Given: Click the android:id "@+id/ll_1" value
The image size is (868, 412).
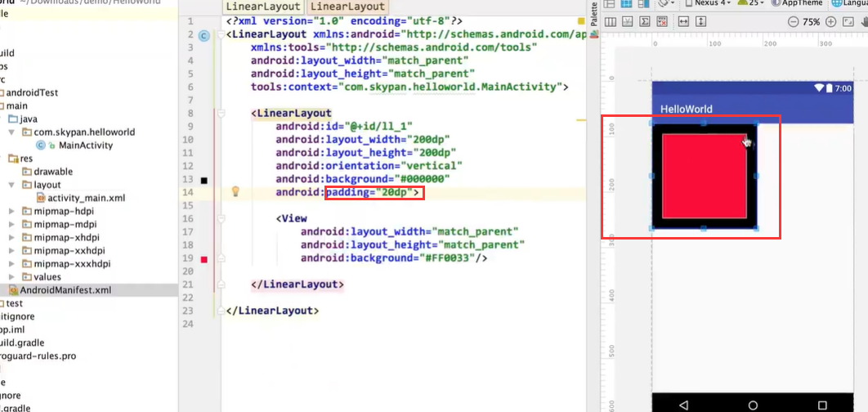Looking at the screenshot, I should pyautogui.click(x=379, y=126).
